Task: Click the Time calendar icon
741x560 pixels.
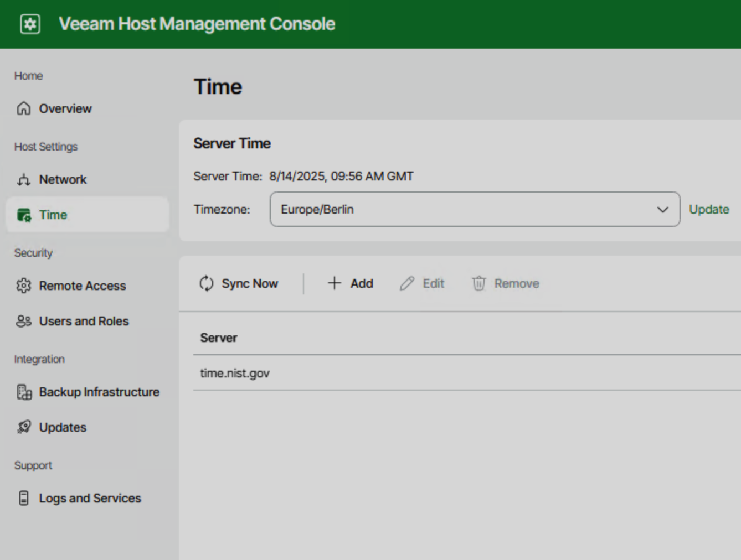Action: 24,215
